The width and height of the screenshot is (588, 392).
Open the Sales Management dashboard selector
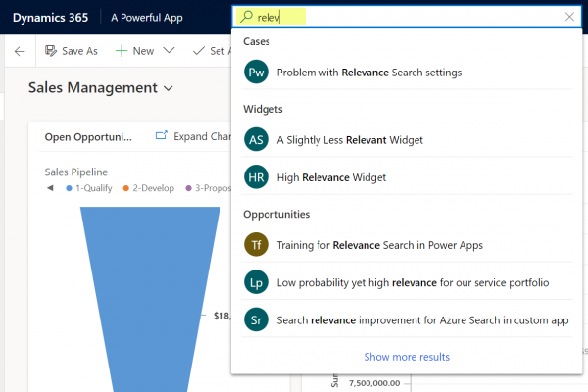pyautogui.click(x=101, y=88)
